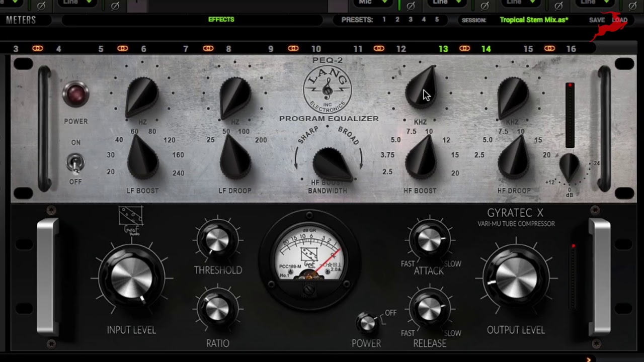Screen dimensions: 644x362
Task: Select channel 13 effects strip
Action: click(x=443, y=49)
